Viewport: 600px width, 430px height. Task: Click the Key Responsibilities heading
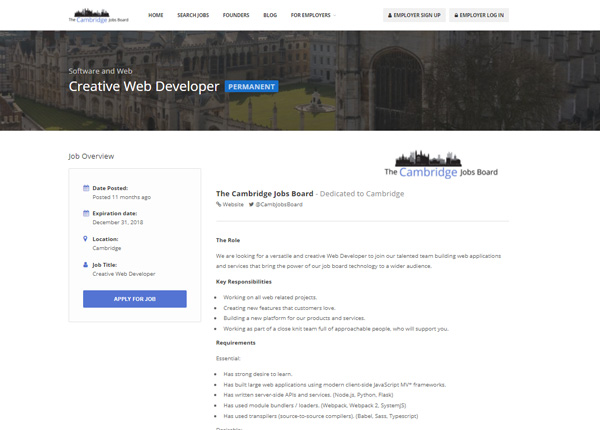[244, 282]
